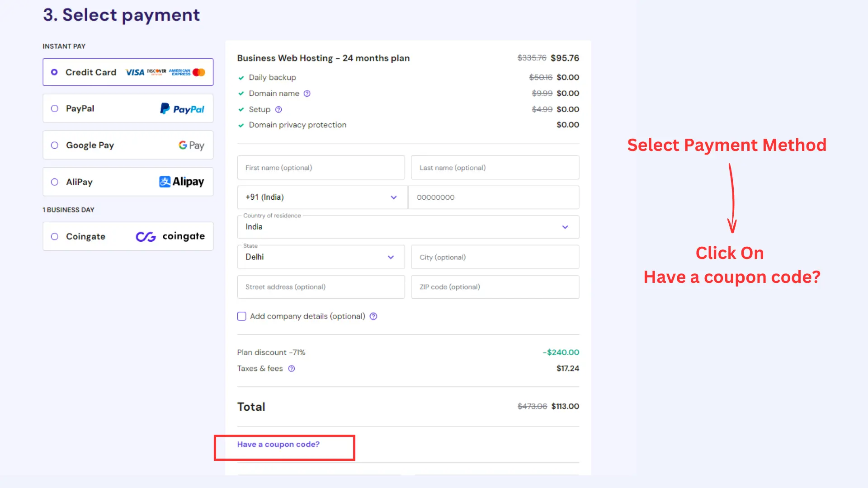Enable Add company details checkbox
868x488 pixels.
[x=241, y=316]
